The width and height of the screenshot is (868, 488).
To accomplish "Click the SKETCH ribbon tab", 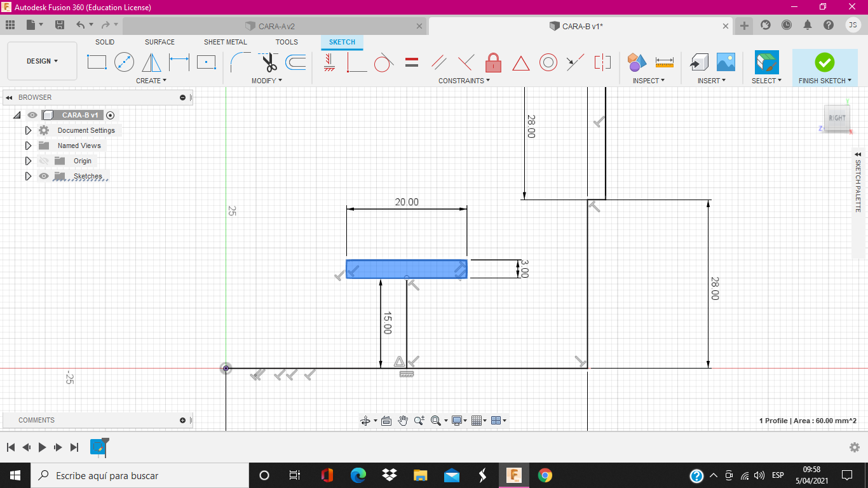I will click(x=342, y=42).
